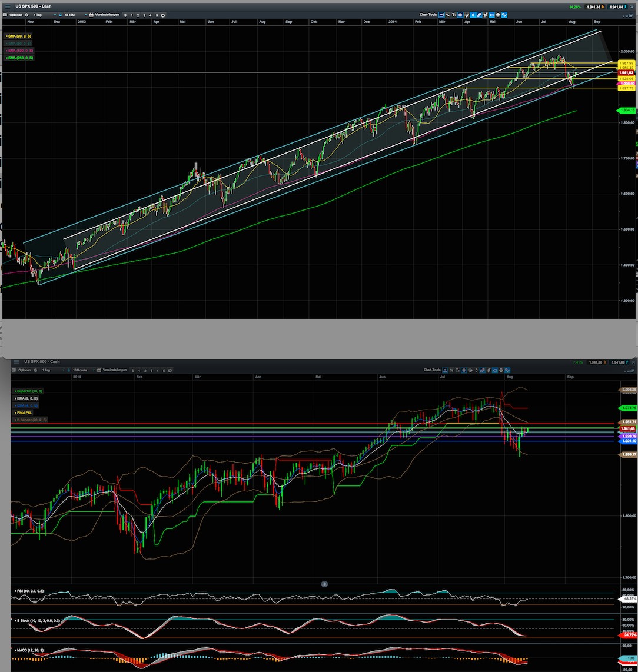The image size is (638, 672).
Task: Toggle candlestick icon in upper Chart-Tools
Action: [x=473, y=15]
